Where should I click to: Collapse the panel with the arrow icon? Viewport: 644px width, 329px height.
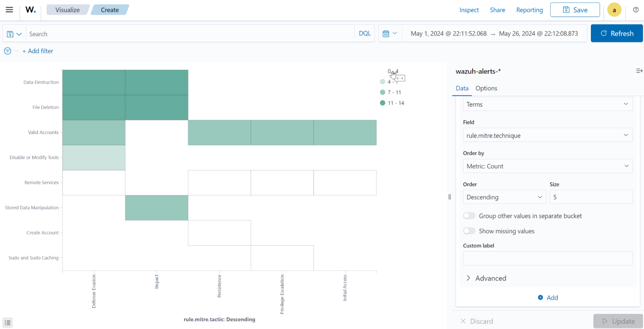639,71
